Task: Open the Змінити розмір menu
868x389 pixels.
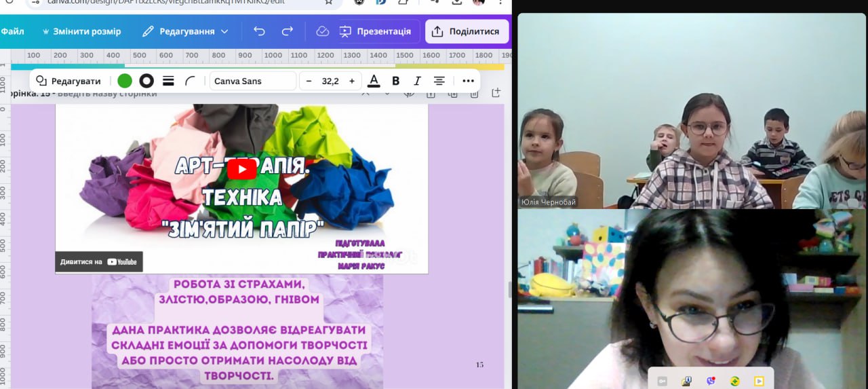Action: click(x=81, y=31)
